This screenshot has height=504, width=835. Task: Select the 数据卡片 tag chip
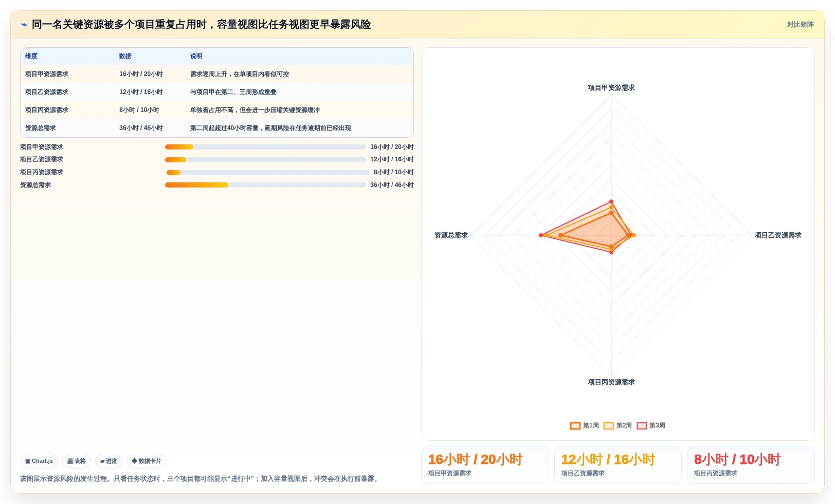point(147,461)
